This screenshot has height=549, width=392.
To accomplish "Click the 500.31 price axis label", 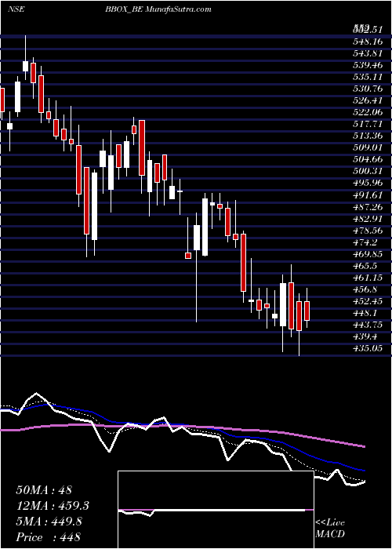I will pyautogui.click(x=368, y=172).
